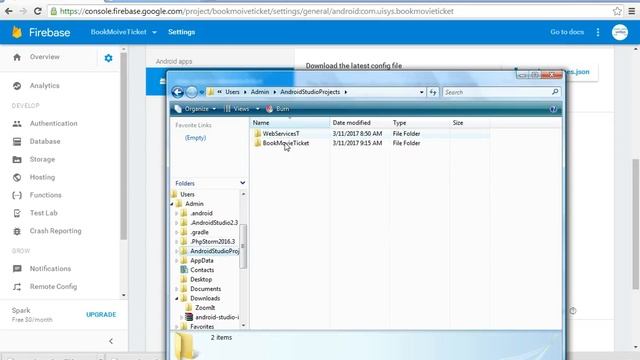This screenshot has height=360, width=640.
Task: Open project settings gear icon
Action: click(x=108, y=58)
